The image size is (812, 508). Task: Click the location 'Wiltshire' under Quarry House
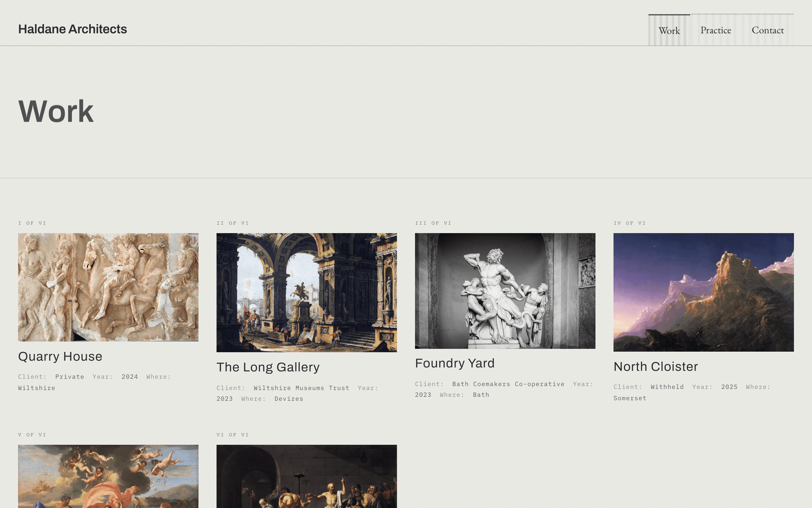point(37,388)
